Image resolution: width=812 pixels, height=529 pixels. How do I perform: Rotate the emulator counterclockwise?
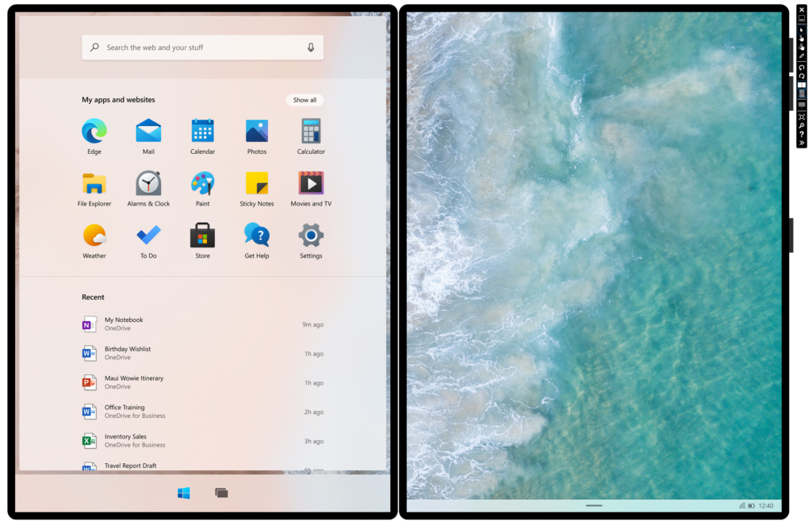pyautogui.click(x=802, y=68)
